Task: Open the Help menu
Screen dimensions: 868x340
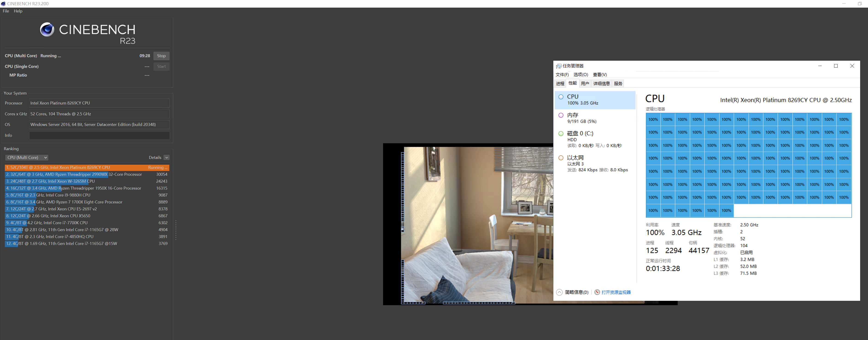Action: (18, 11)
